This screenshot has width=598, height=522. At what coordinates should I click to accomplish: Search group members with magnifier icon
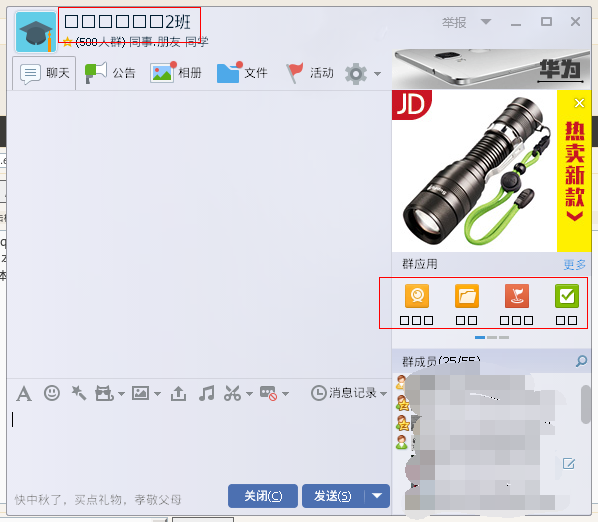tap(581, 361)
